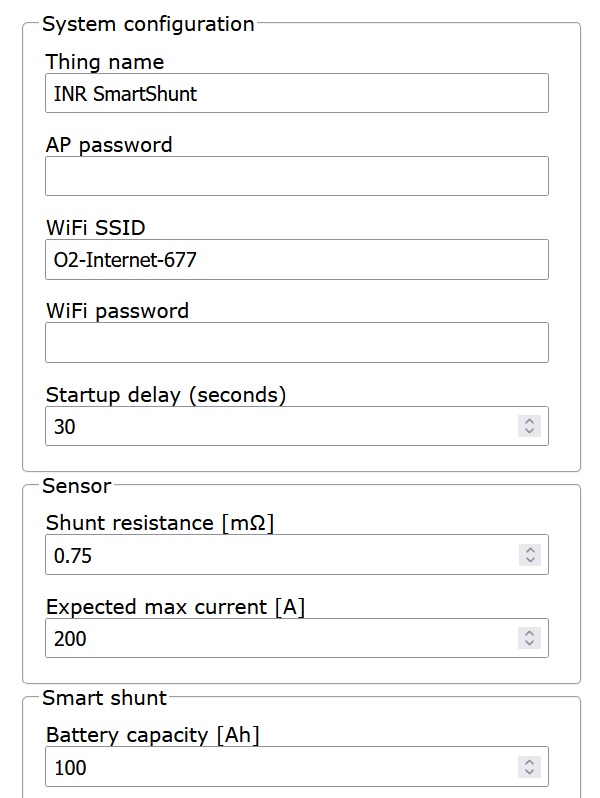Focus the AP password text box

[296, 176]
